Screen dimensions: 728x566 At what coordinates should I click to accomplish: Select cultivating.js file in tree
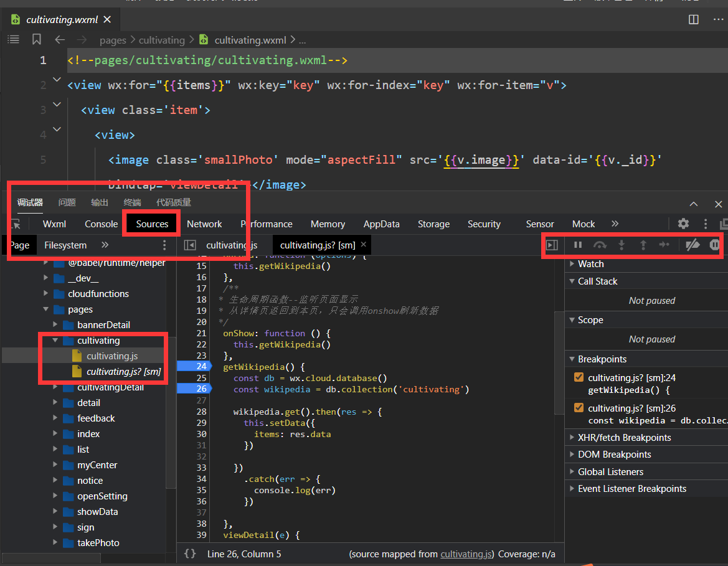[111, 356]
